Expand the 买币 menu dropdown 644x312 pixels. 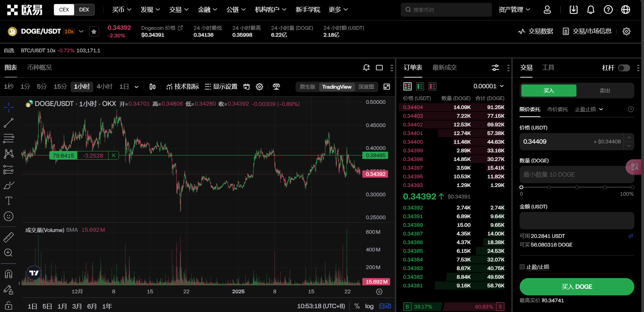pyautogui.click(x=122, y=10)
